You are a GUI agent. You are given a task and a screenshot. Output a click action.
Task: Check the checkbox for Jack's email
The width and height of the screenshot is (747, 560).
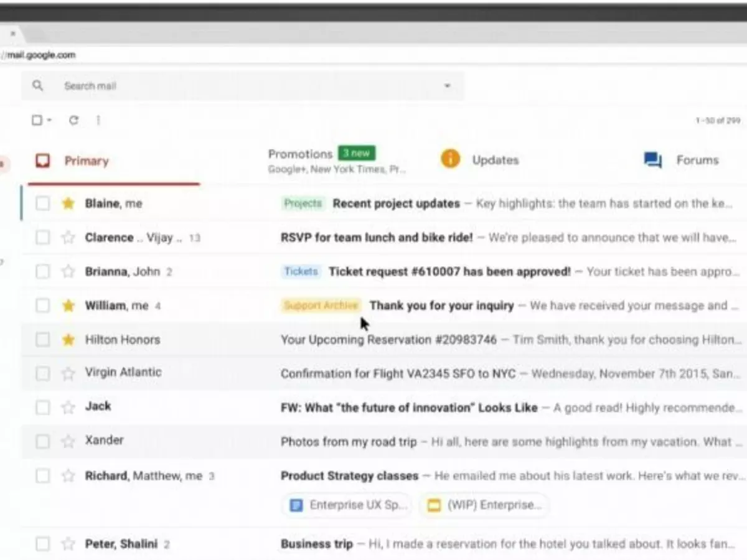(42, 408)
